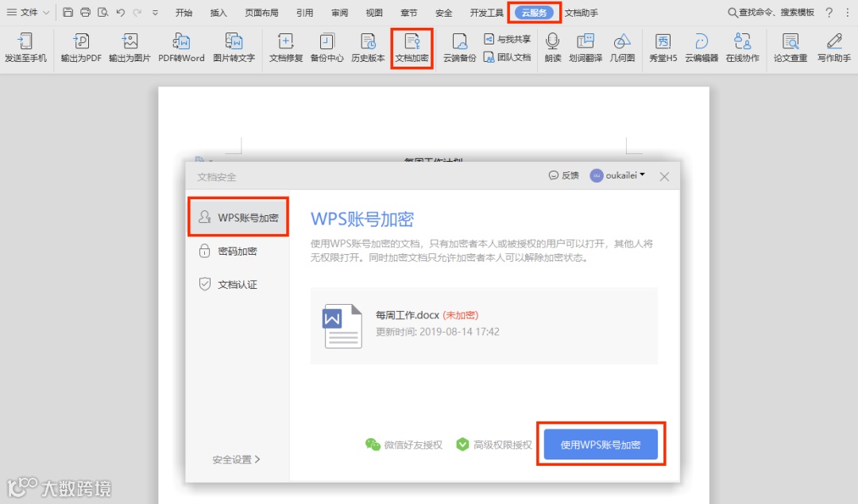Open 几何图 geometry tool
The width and height of the screenshot is (858, 504).
pos(622,47)
